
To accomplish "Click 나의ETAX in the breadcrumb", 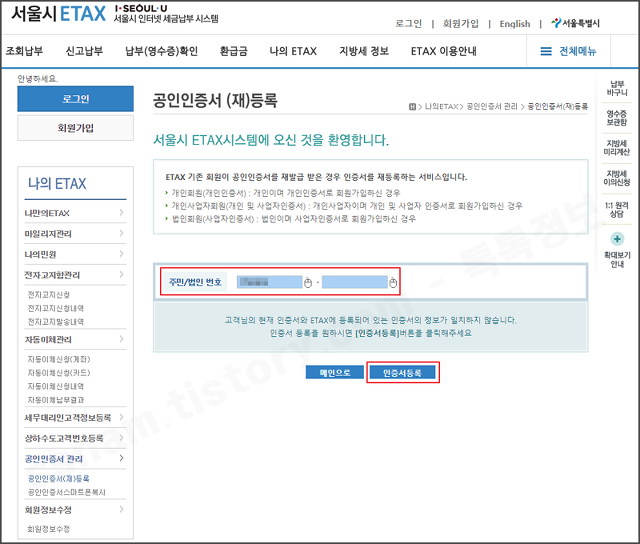I will 442,107.
